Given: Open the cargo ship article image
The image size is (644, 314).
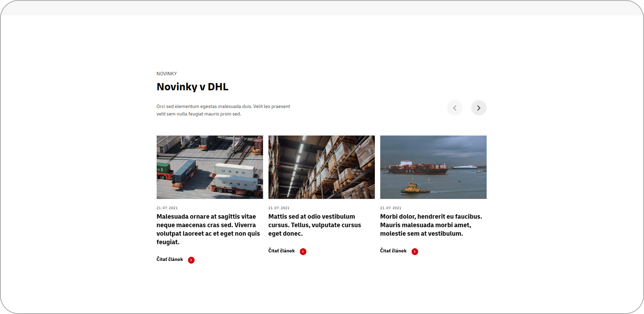Looking at the screenshot, I should click(x=433, y=167).
